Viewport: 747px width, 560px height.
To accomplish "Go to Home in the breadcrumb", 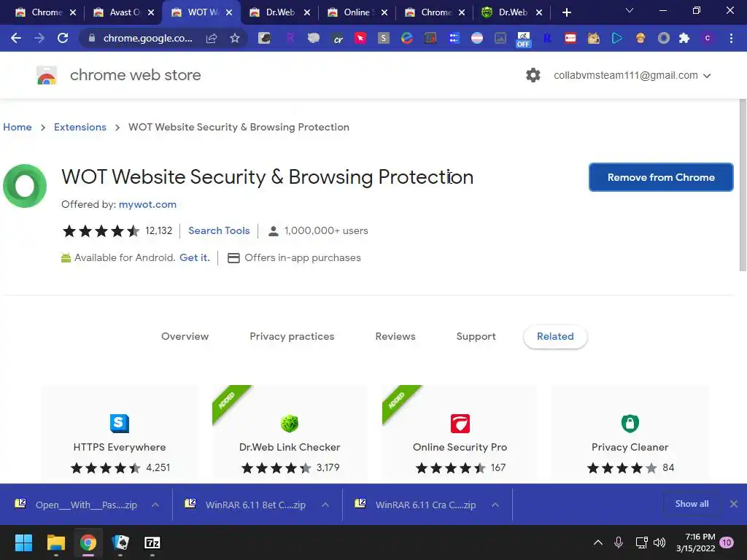I will click(18, 127).
